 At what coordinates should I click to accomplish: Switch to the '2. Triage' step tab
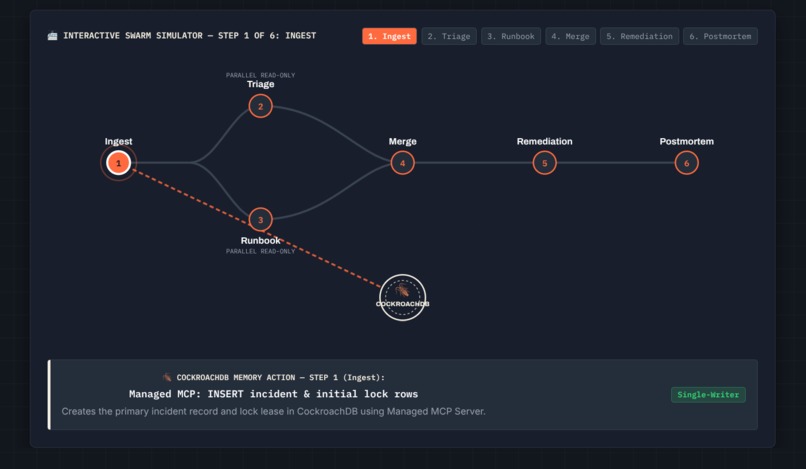click(449, 36)
